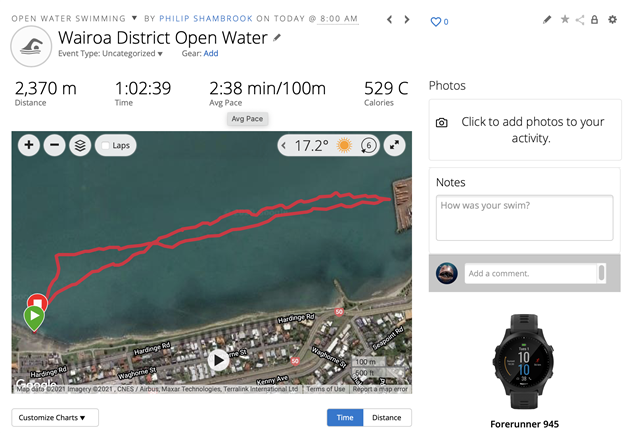Image resolution: width=640 pixels, height=433 pixels.
Task: Expand the map to fullscreen
Action: click(x=395, y=146)
